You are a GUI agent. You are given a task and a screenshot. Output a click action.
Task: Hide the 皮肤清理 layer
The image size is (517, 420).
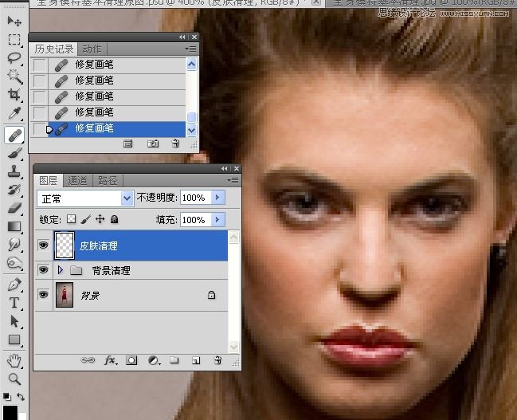[43, 246]
